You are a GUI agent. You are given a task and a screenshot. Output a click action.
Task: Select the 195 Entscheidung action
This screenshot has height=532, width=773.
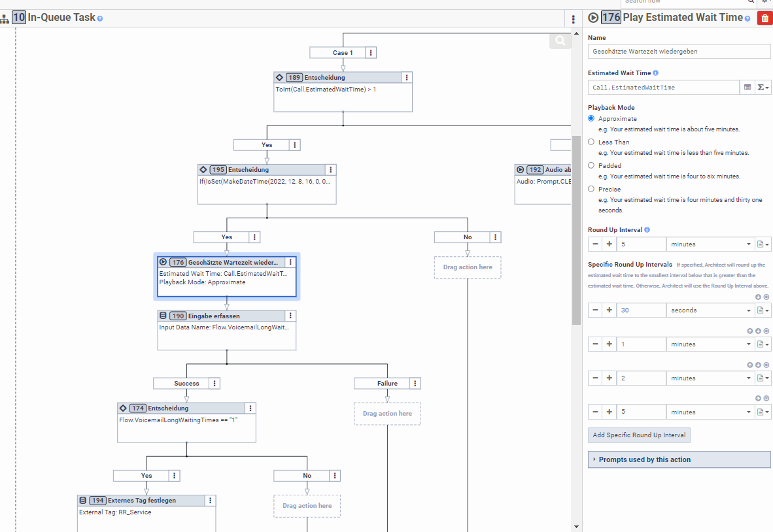point(267,184)
